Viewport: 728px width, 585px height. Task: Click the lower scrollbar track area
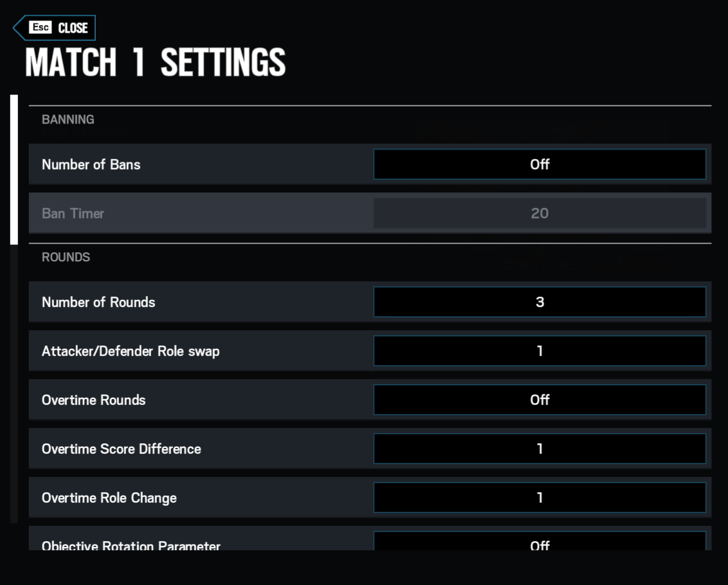point(14,386)
